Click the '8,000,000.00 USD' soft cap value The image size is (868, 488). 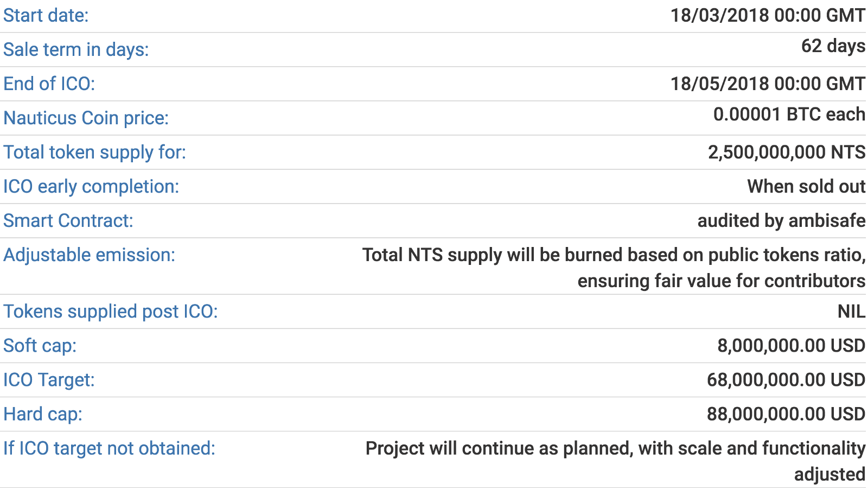click(791, 345)
